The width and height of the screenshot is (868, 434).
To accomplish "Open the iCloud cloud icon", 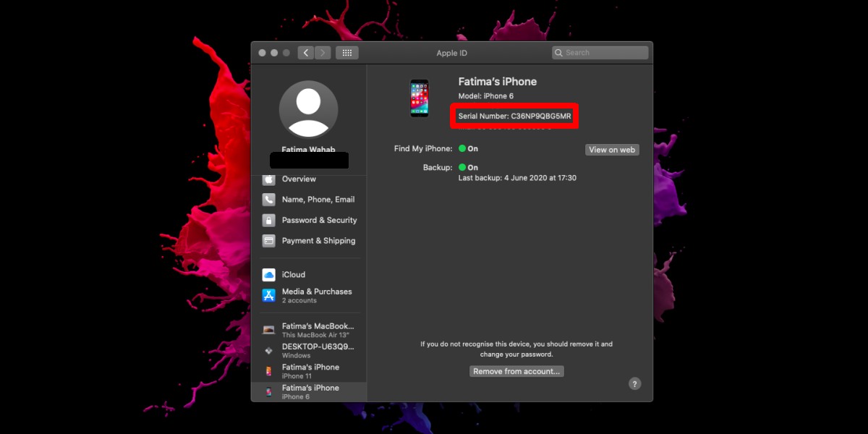I will 269,275.
